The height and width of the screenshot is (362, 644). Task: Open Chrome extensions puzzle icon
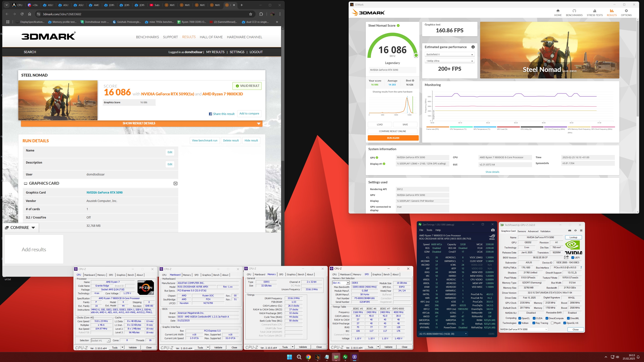(261, 14)
